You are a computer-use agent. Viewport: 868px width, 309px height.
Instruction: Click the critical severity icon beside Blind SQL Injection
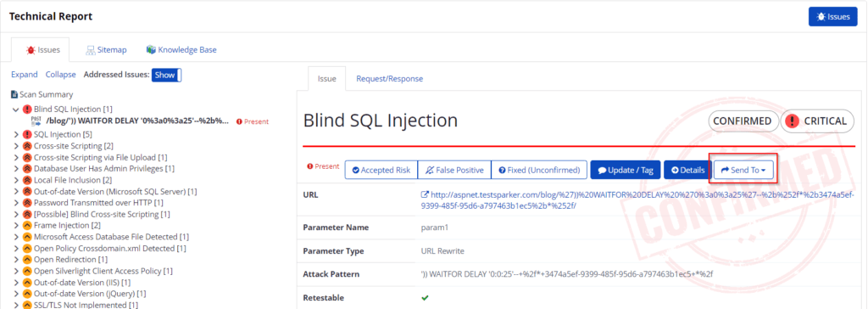pyautogui.click(x=27, y=110)
